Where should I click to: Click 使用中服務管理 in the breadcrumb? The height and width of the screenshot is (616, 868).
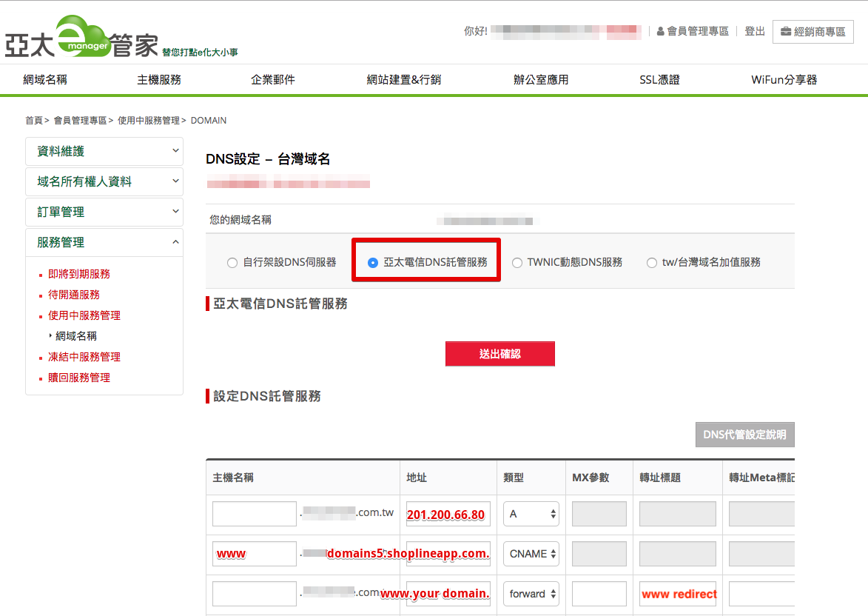148,121
